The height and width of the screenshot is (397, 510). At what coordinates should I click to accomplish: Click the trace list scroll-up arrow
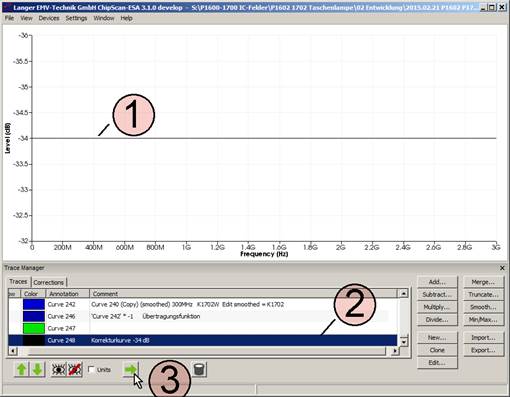coord(404,294)
